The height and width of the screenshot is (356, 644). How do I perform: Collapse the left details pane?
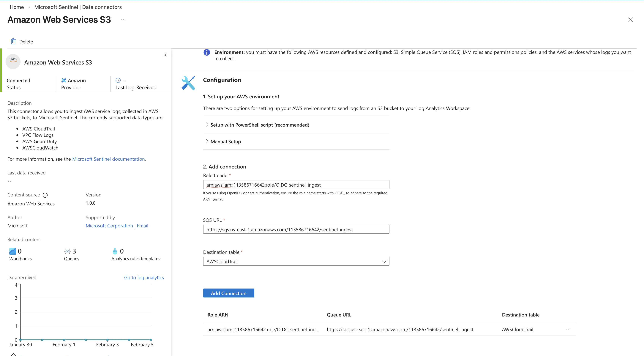pyautogui.click(x=165, y=55)
